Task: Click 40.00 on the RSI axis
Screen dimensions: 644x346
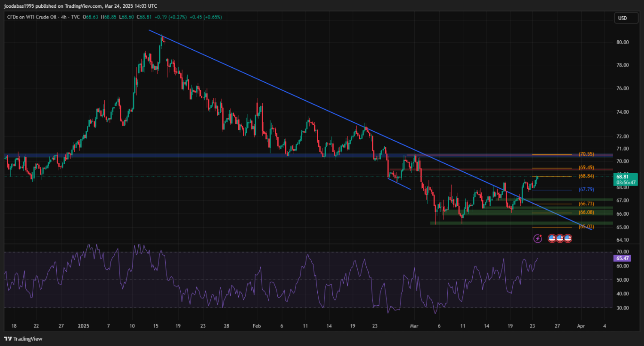Action: point(623,294)
